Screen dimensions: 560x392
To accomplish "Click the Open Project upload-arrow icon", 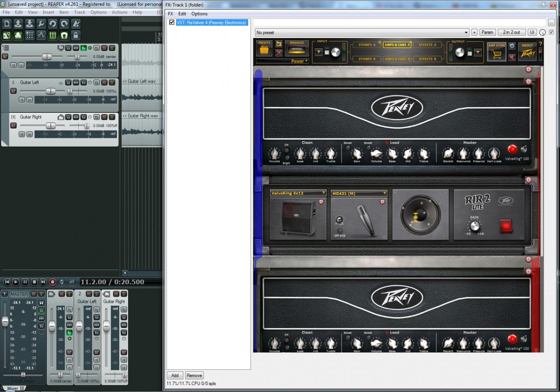I will click(18, 24).
